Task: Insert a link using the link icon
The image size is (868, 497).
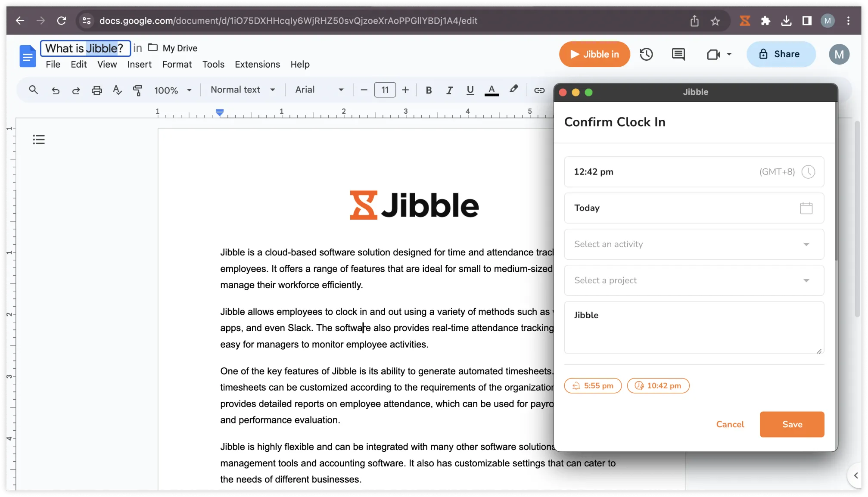Action: 539,90
